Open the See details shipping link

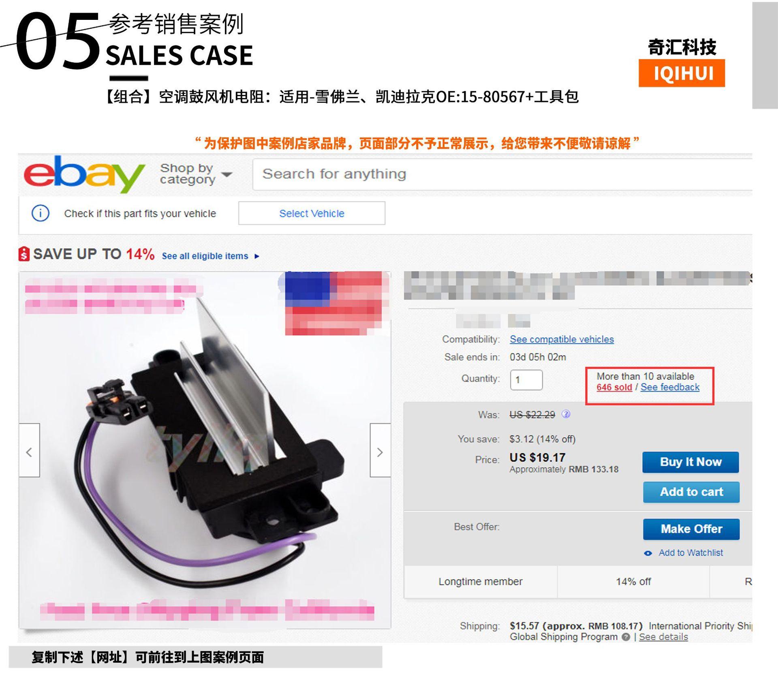(x=663, y=637)
